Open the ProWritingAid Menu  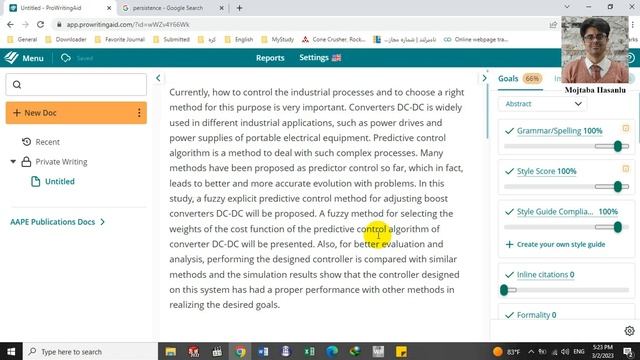[x=33, y=58]
